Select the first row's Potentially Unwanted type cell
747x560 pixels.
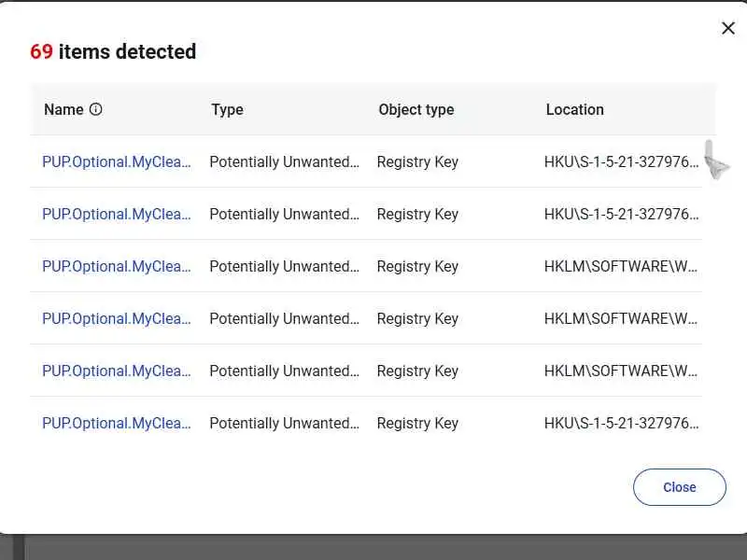(284, 161)
